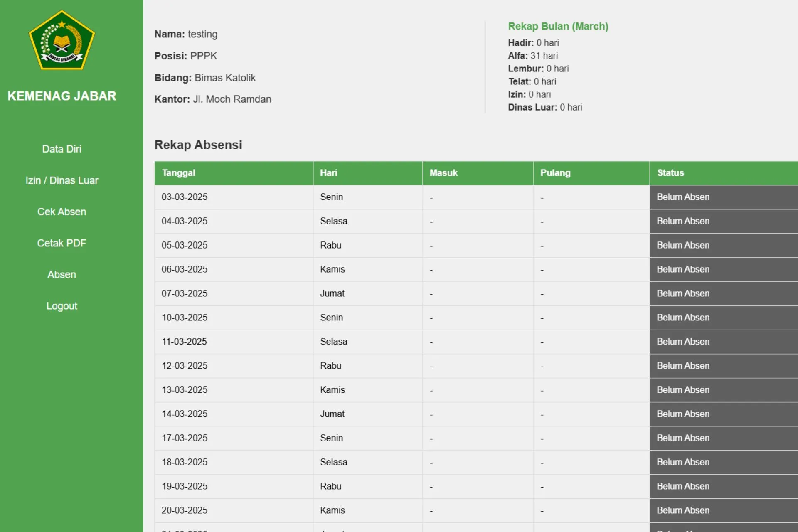Open the Absen menu item
This screenshot has width=798, height=532.
62,274
